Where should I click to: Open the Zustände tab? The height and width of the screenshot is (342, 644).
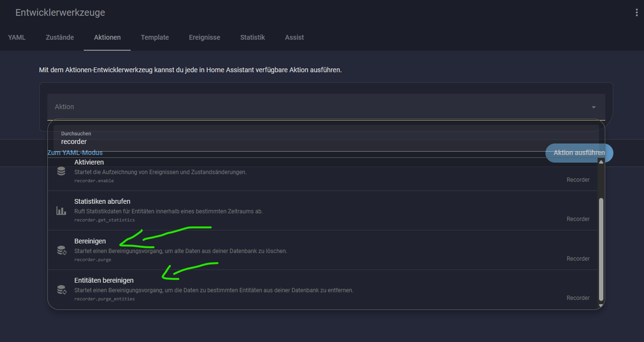click(60, 37)
